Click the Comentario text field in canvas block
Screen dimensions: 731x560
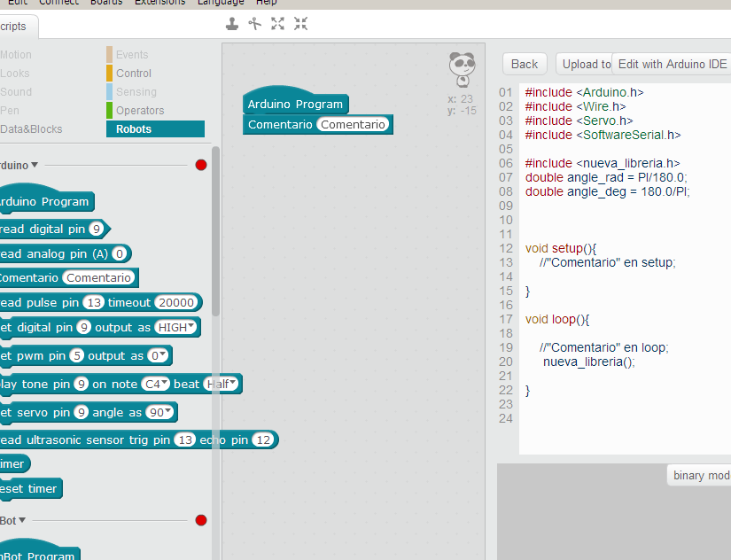click(353, 125)
